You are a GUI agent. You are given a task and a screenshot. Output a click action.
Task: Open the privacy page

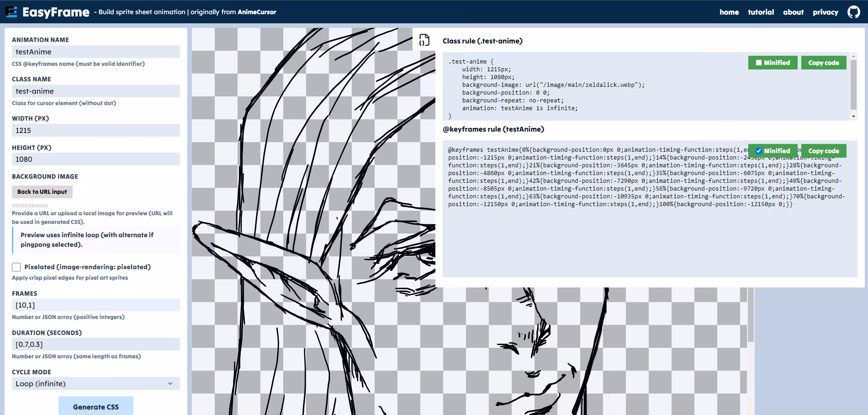825,12
